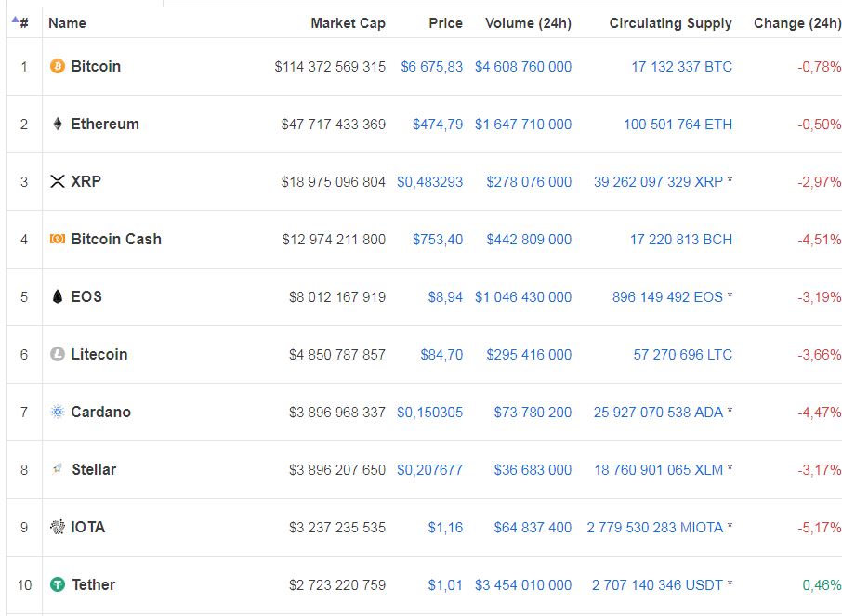The image size is (842, 616).
Task: Click the Bitcoin coin logo icon
Action: tap(58, 66)
